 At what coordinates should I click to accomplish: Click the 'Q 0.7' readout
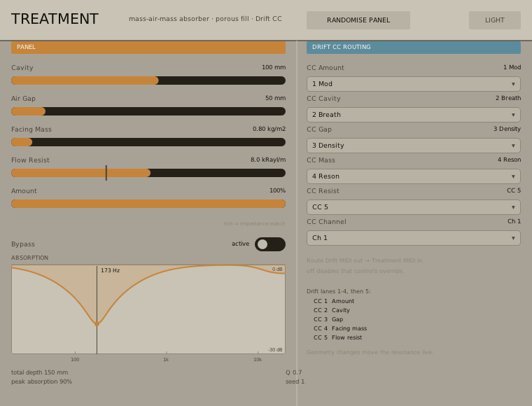click(293, 372)
